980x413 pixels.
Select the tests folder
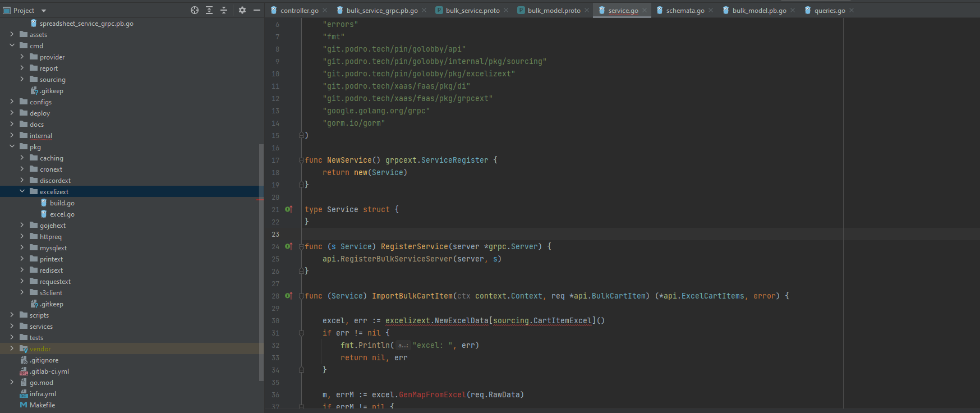click(36, 338)
